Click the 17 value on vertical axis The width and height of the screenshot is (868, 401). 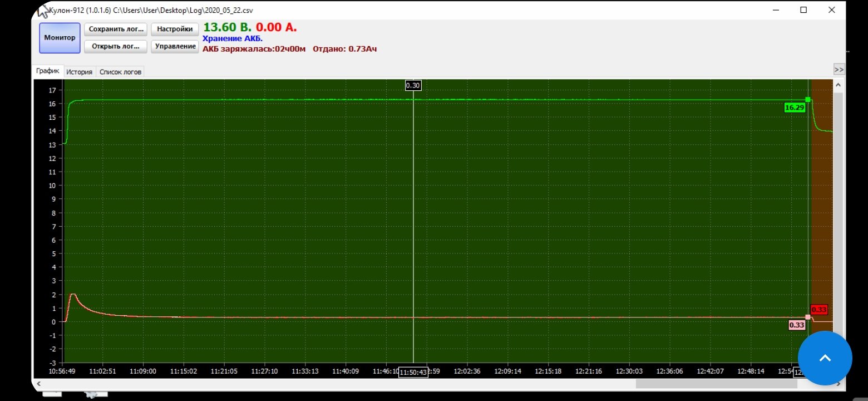pos(52,90)
